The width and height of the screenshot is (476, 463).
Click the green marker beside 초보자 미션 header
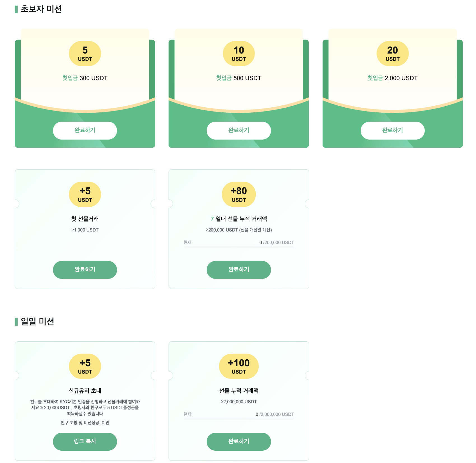click(16, 9)
